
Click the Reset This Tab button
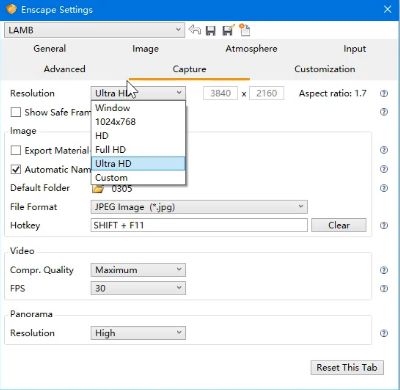click(347, 368)
